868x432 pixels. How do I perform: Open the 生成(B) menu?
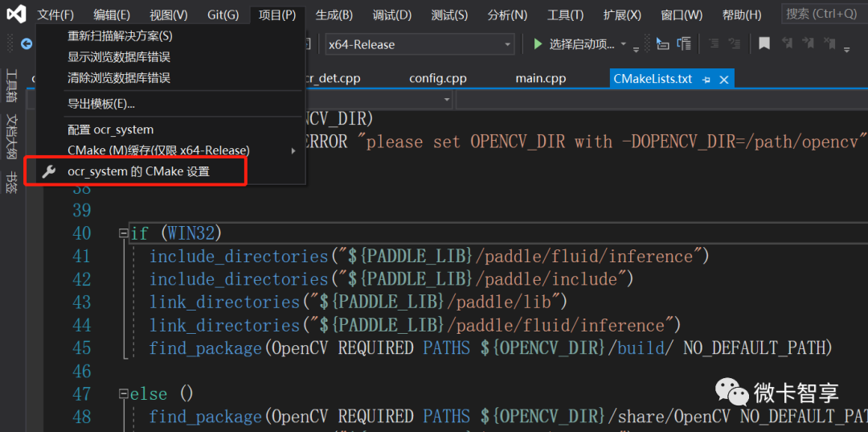tap(334, 15)
